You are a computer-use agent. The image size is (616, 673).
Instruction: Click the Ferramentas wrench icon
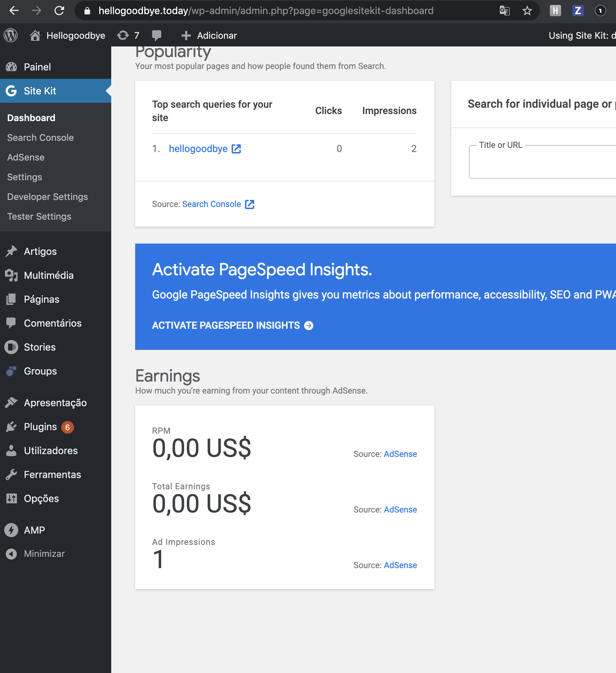click(11, 474)
